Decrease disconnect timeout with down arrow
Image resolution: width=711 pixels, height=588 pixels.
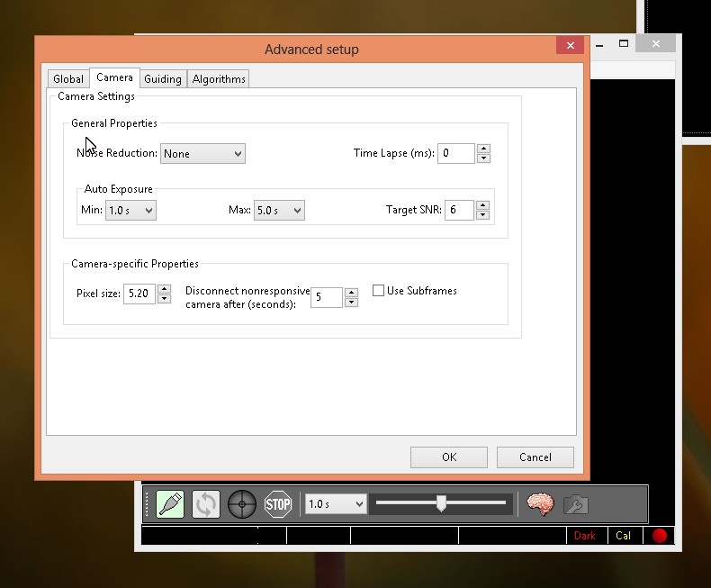coord(351,303)
